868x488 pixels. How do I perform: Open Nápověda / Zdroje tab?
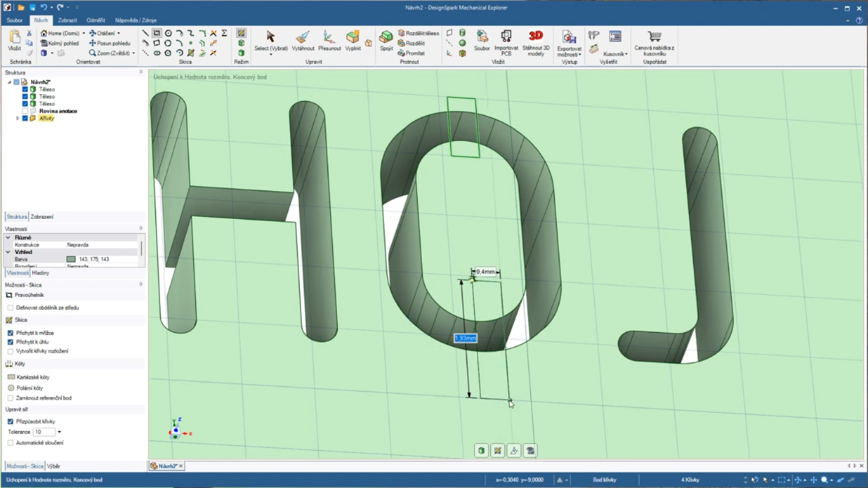(x=136, y=20)
